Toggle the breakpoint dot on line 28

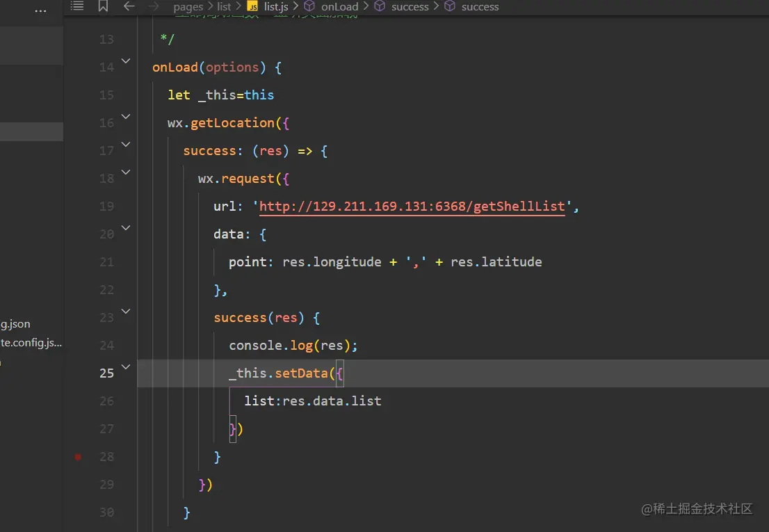click(78, 457)
